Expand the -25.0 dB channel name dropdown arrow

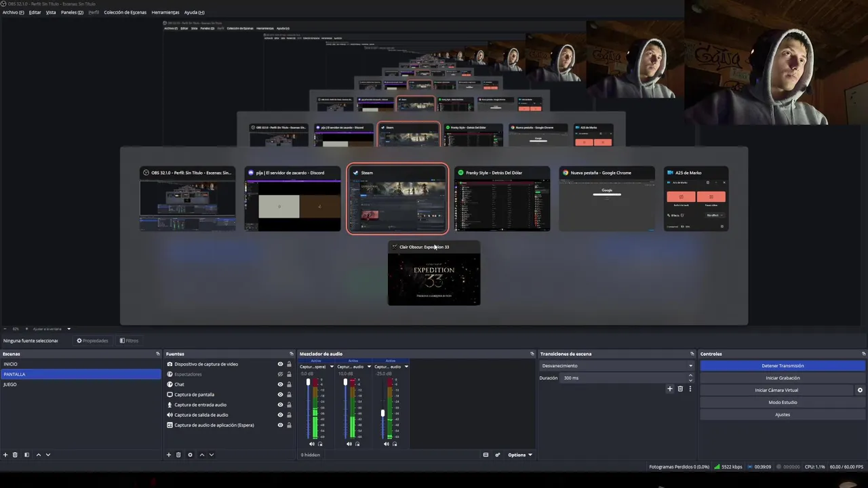[406, 367]
